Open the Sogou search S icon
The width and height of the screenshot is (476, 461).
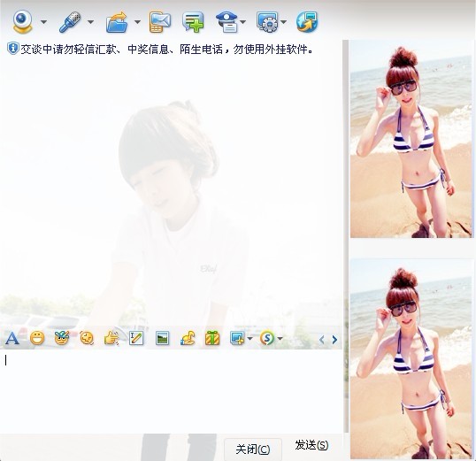[x=267, y=338]
